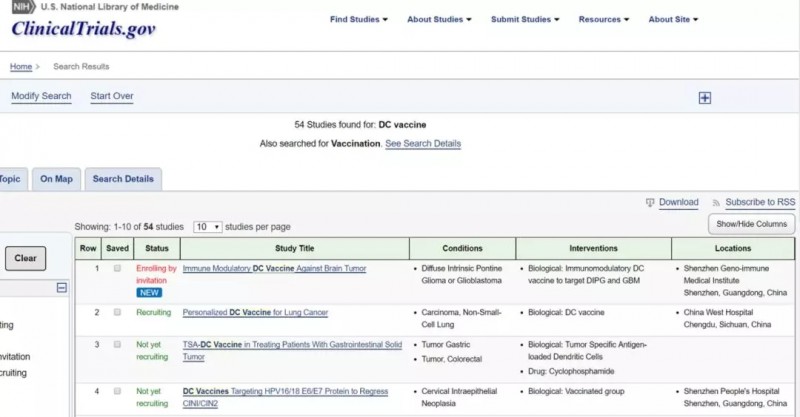Open the About Site menu
Screen dimensions: 800x417
(x=673, y=19)
